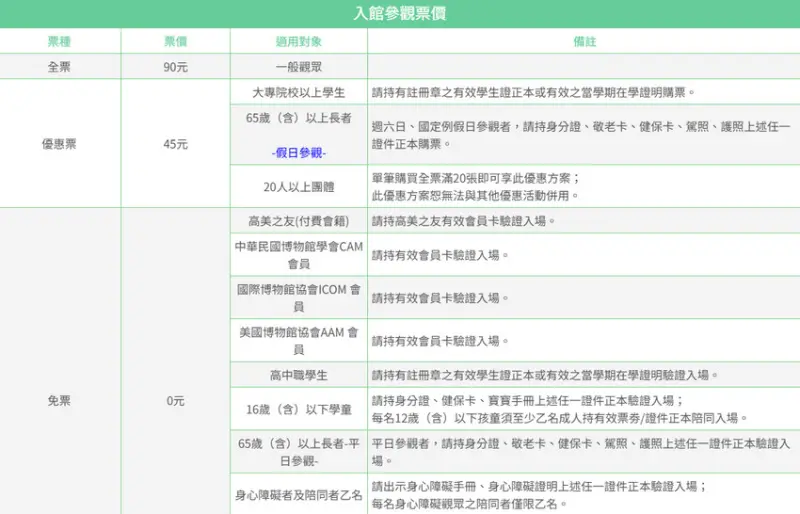The height and width of the screenshot is (514, 800).
Task: Select the 票種 column header
Action: (60, 42)
